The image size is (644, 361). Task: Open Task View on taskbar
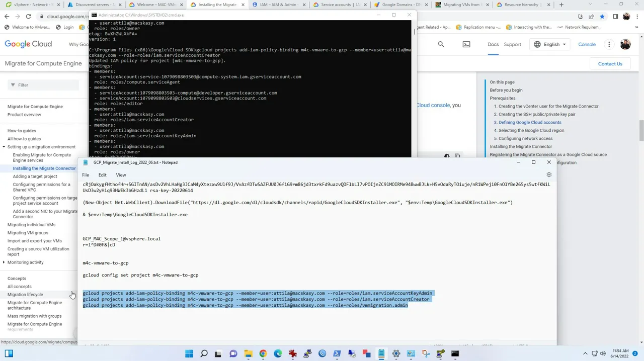pyautogui.click(x=218, y=353)
